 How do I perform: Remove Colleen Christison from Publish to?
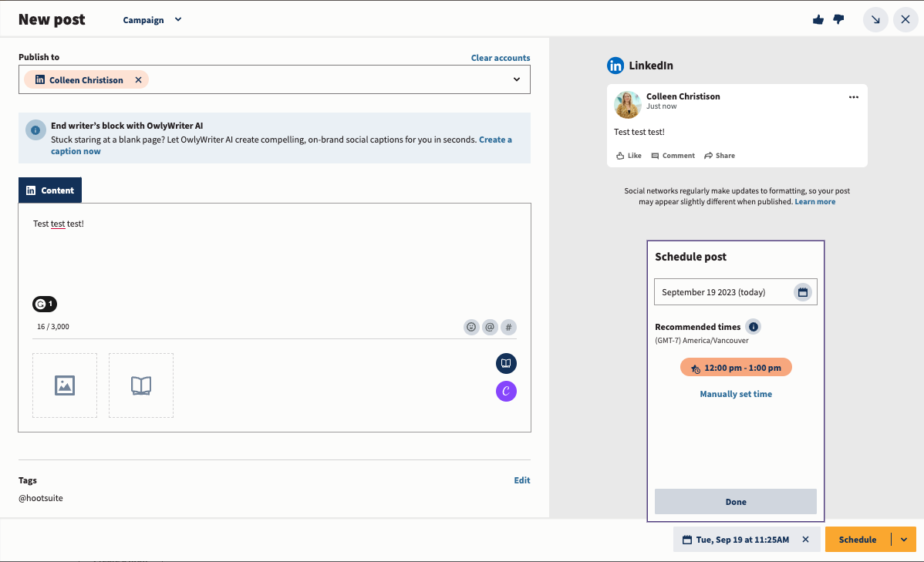[139, 80]
